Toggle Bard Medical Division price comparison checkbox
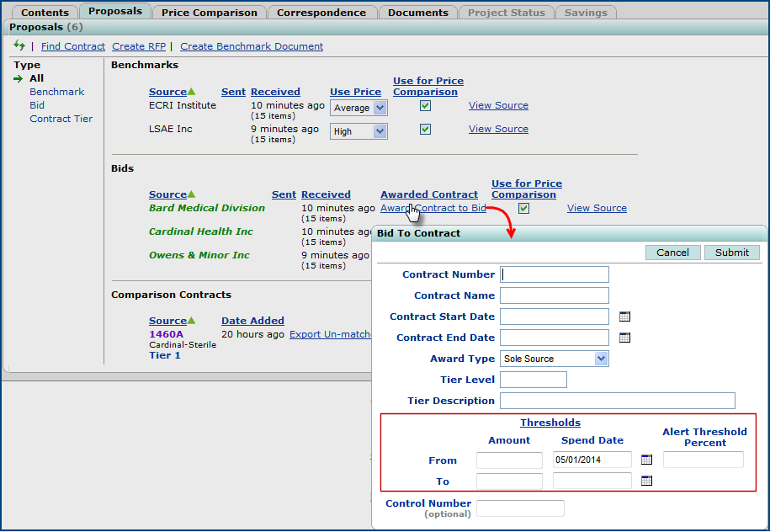 [523, 209]
